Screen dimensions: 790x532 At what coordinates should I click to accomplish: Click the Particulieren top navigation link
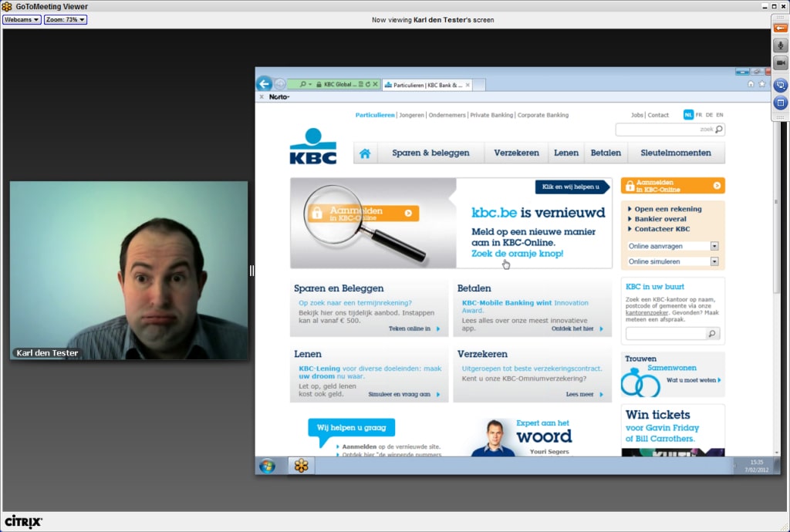pos(375,115)
